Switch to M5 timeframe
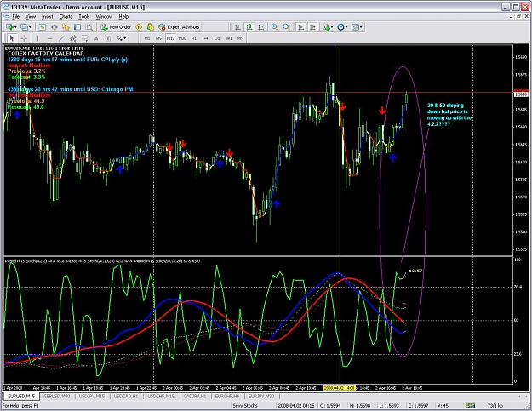The height and width of the screenshot is (411, 532). (x=158, y=38)
